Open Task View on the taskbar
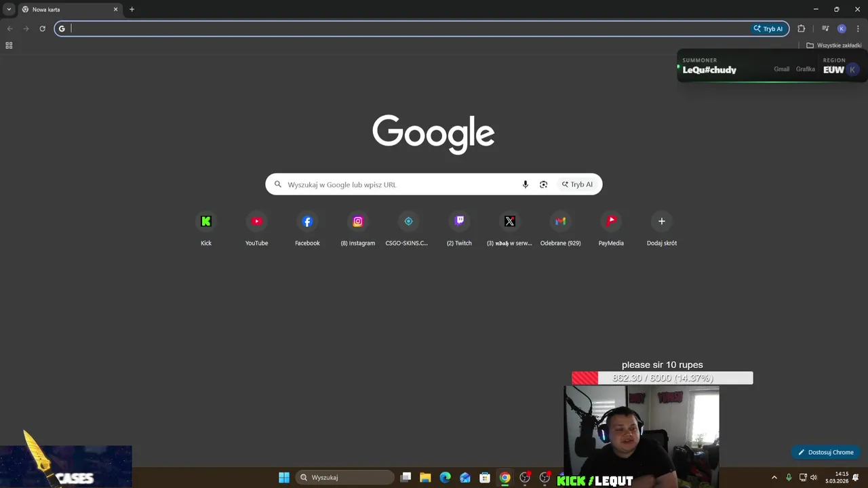The image size is (868, 488). coord(406,477)
